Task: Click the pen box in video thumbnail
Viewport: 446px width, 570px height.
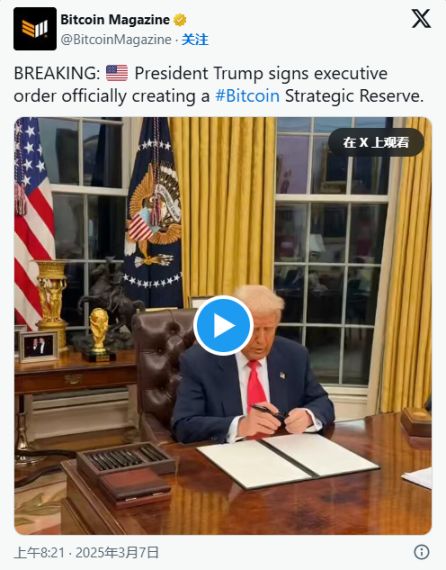Action: click(x=125, y=473)
